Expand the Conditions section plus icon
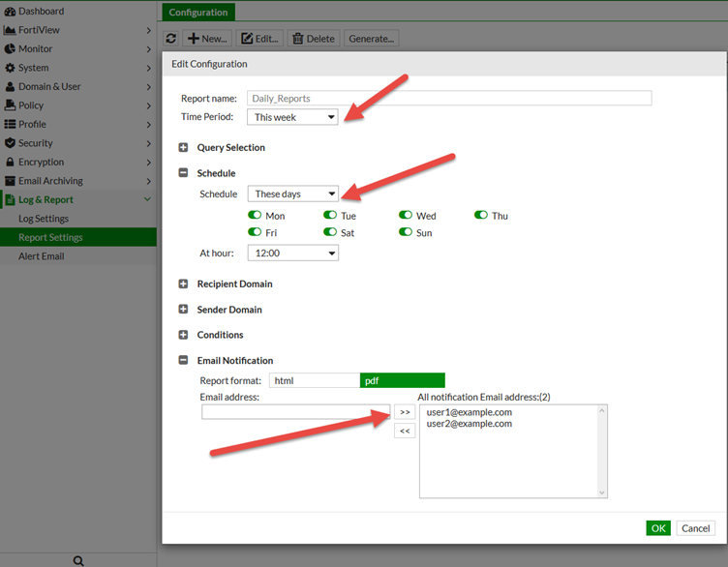 point(183,335)
